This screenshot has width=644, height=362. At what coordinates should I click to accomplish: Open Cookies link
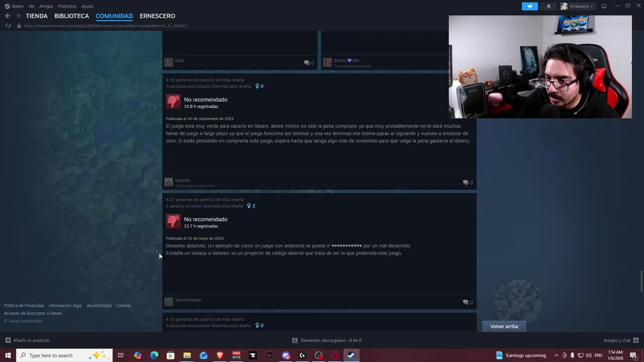pos(124,306)
